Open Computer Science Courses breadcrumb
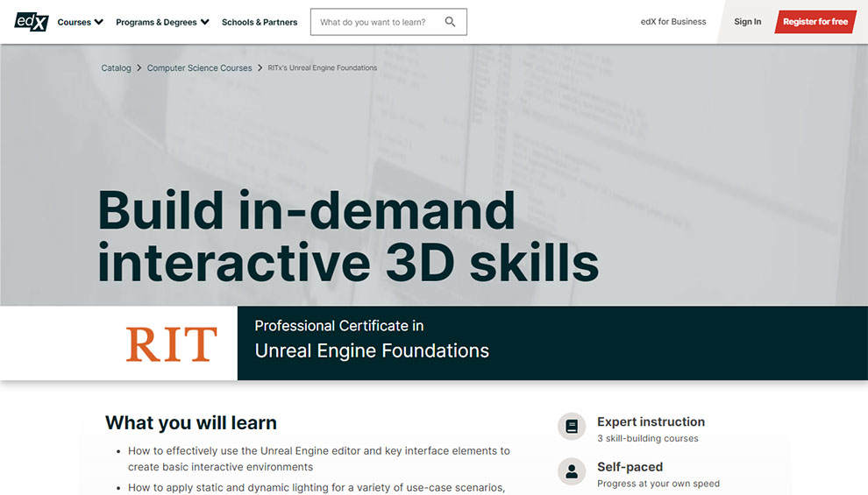The image size is (868, 495). (x=199, y=68)
